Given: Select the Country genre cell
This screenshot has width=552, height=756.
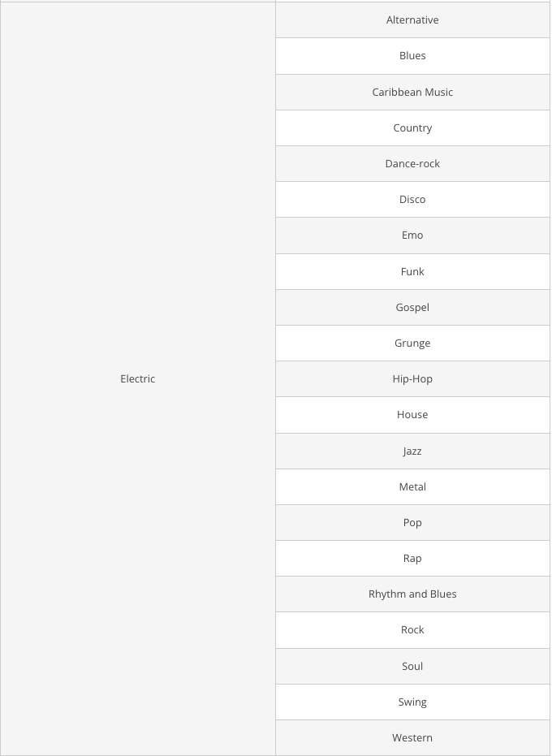Looking at the screenshot, I should pyautogui.click(x=412, y=127).
